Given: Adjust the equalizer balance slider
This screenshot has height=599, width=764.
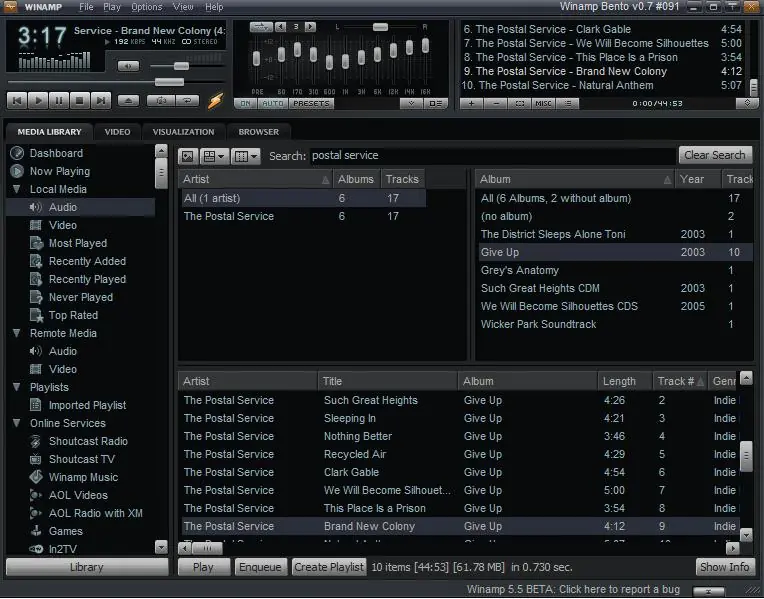Looking at the screenshot, I should (x=380, y=27).
